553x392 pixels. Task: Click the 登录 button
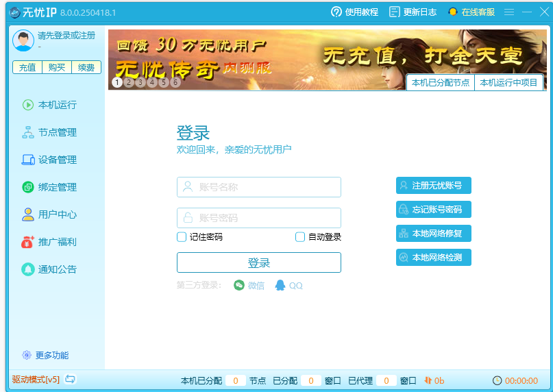[259, 262]
